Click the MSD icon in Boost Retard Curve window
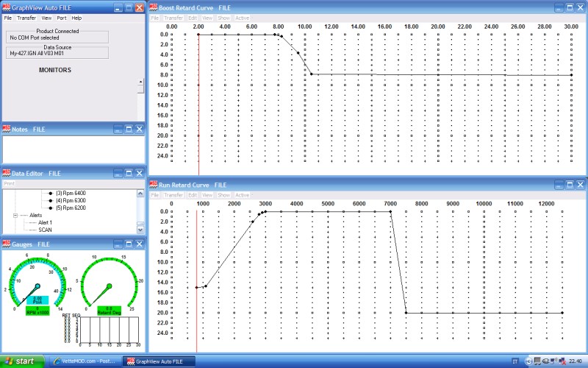This screenshot has height=368, width=588. tap(154, 7)
